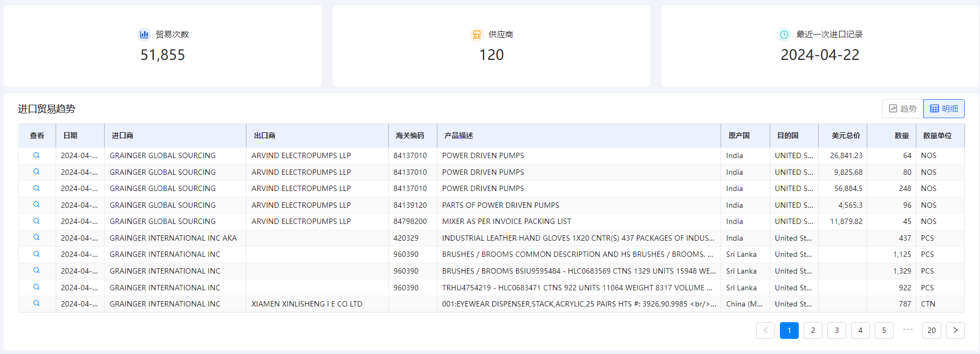View the MIXER AS PER INVOICE row details
980x354 pixels.
[37, 221]
